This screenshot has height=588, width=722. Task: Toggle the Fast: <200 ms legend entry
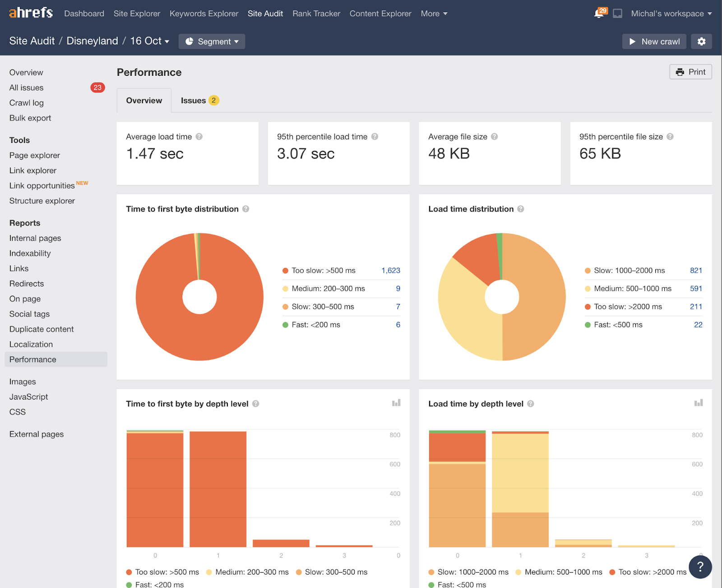point(315,324)
